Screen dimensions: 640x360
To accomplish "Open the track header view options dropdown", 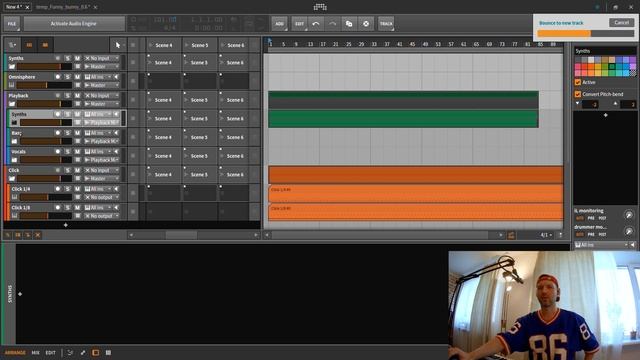I will click(x=12, y=45).
